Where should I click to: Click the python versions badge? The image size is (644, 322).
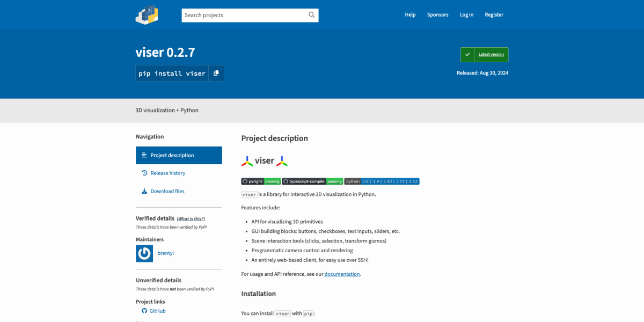click(x=382, y=181)
